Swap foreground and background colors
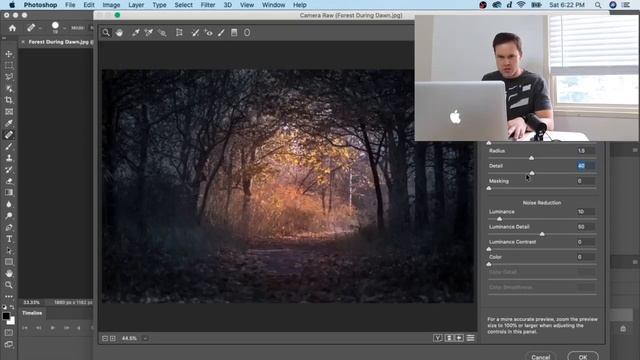The image size is (640, 360). point(12,307)
